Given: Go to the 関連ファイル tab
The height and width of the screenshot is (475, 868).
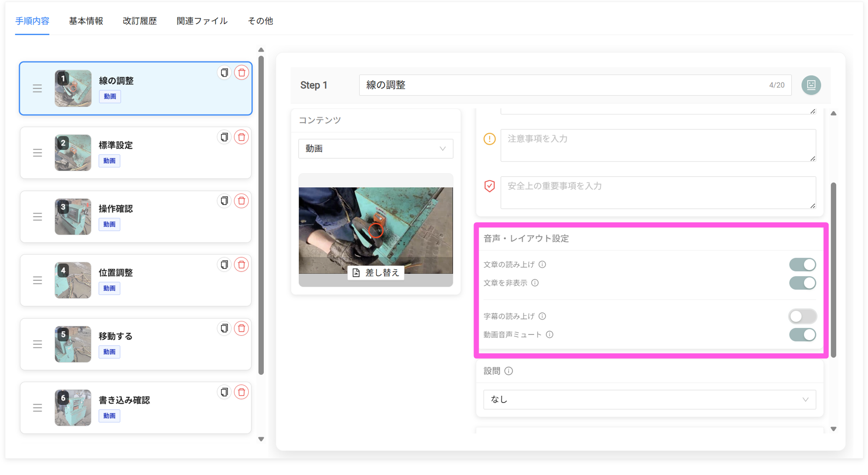Looking at the screenshot, I should coord(202,21).
